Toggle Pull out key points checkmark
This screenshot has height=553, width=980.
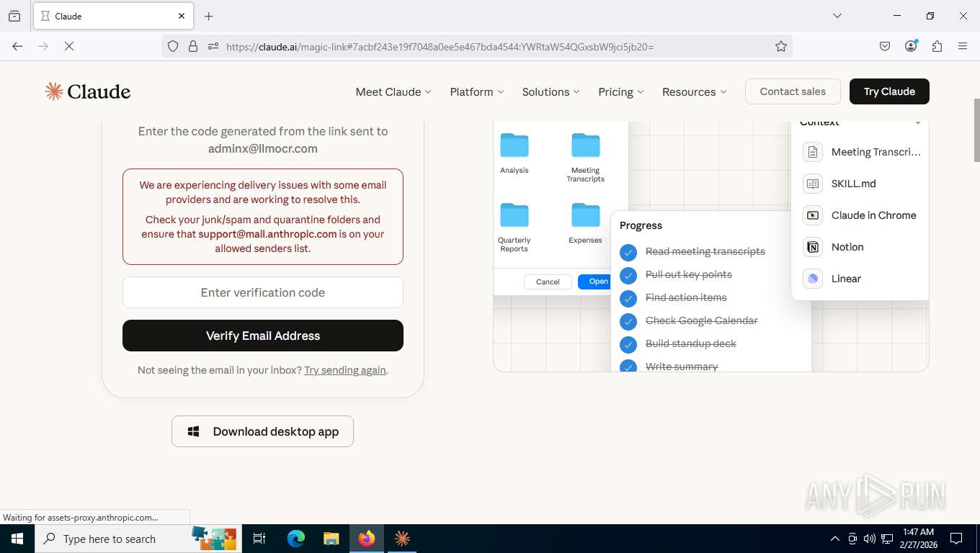(x=628, y=275)
